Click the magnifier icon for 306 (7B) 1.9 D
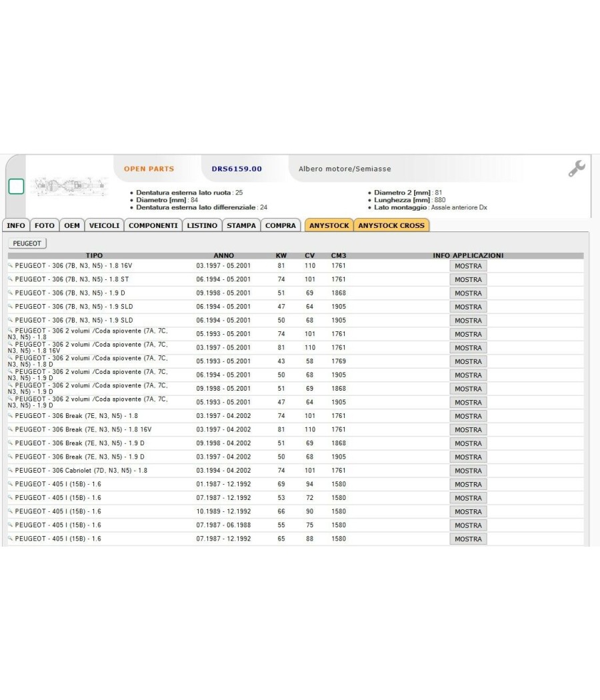Screen dimensions: 600x700 click(x=10, y=293)
